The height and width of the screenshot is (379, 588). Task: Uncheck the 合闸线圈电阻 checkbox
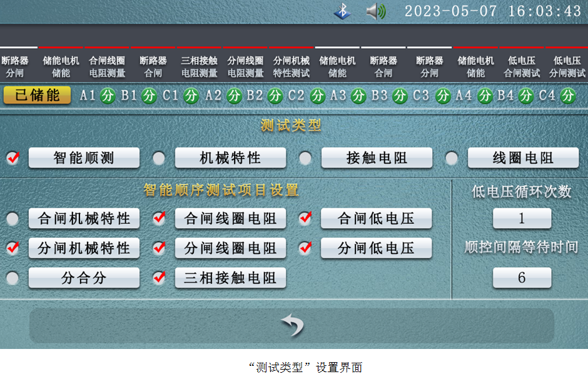159,218
